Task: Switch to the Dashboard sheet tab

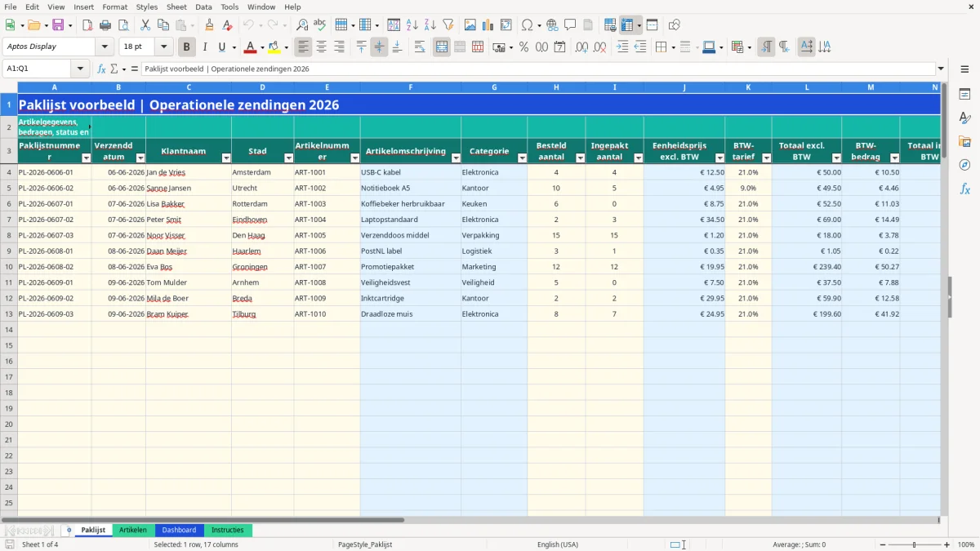Action: tap(179, 530)
